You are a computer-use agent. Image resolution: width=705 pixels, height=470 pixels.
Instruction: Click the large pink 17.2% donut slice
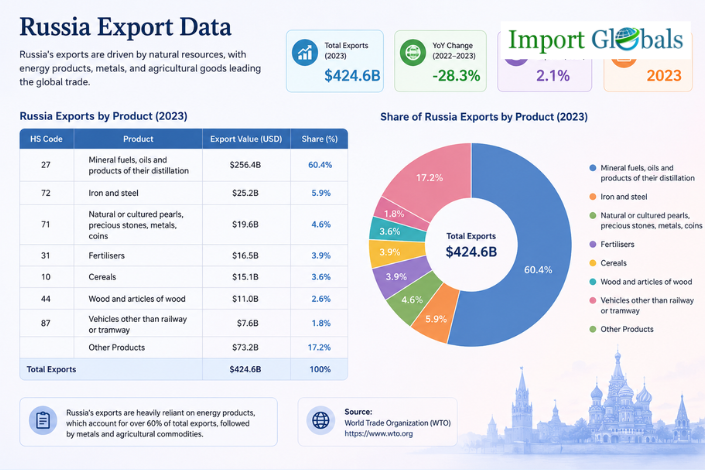[429, 178]
